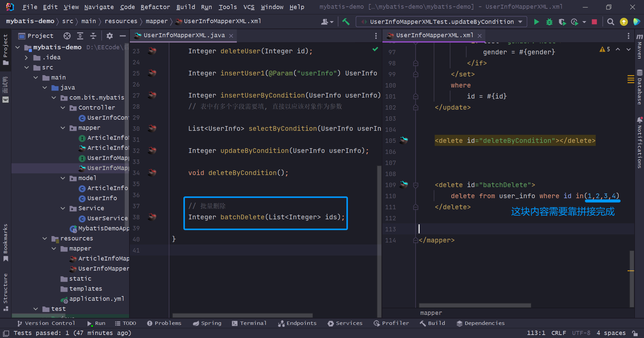Click the Java editor horizontal scrollbar

pos(243,316)
